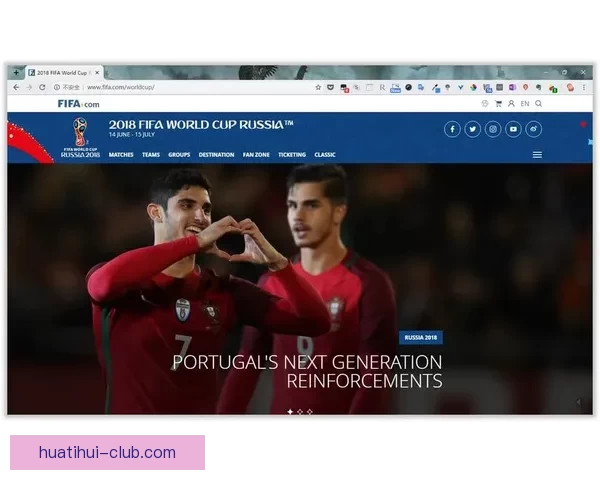Screen dimensions: 600x480
Task: Open FIFA's Facebook page icon
Action: click(x=452, y=129)
